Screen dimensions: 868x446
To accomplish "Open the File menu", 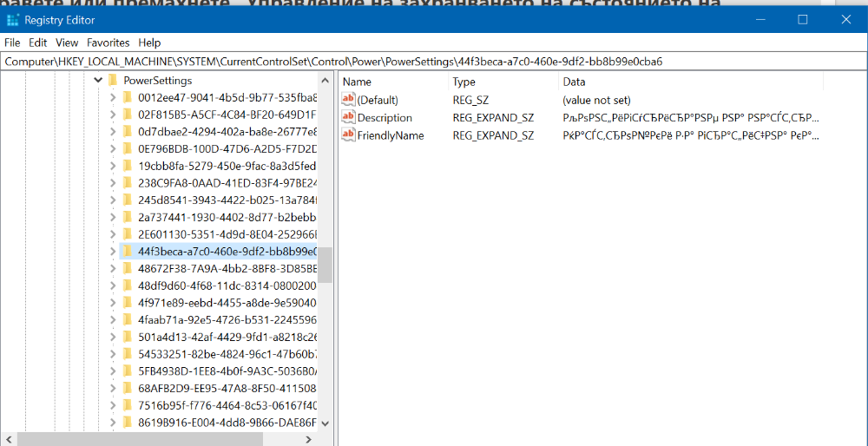I will pos(11,43).
